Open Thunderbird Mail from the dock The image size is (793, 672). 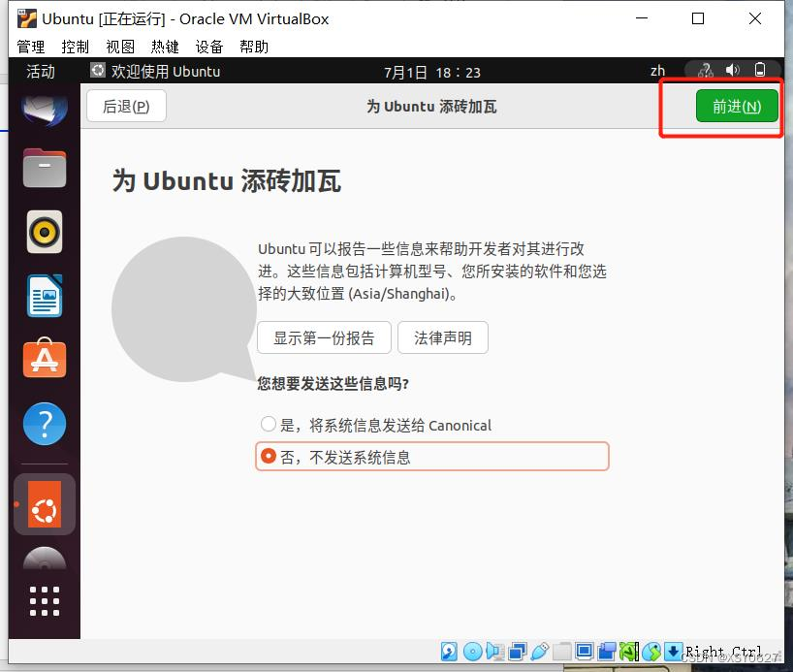click(45, 109)
